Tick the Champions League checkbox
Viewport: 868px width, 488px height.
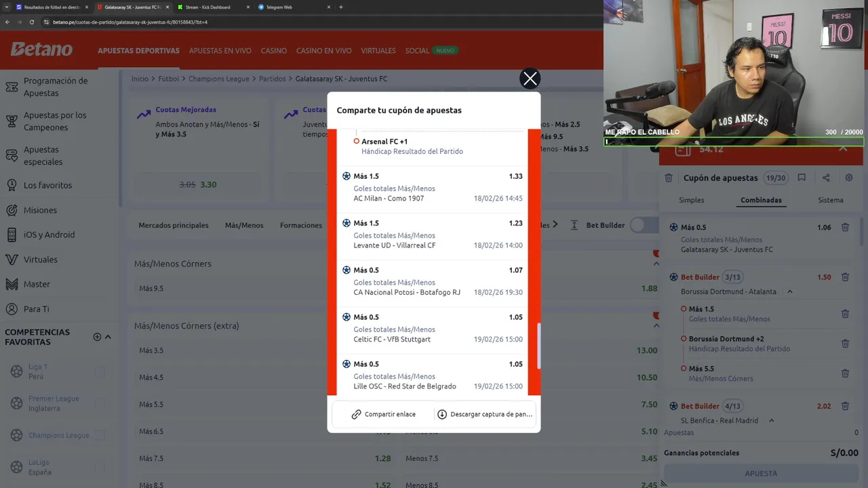(100, 435)
